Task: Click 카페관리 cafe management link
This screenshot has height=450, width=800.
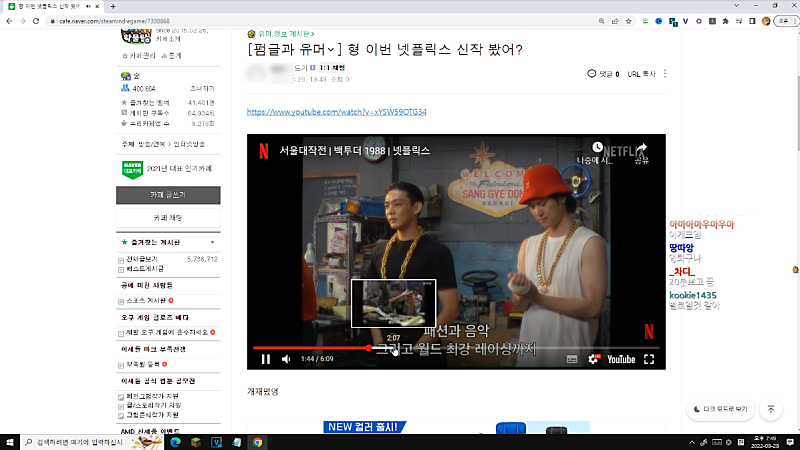Action: coord(139,56)
